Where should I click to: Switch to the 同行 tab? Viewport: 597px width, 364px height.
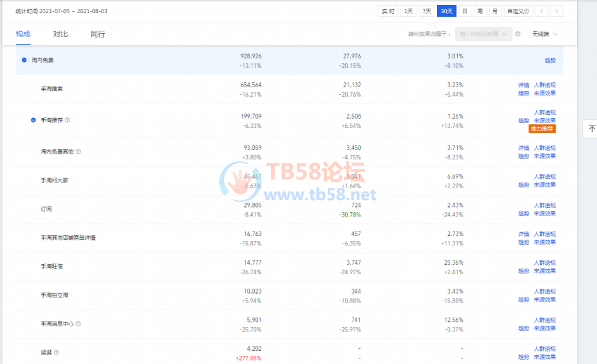[x=97, y=34]
